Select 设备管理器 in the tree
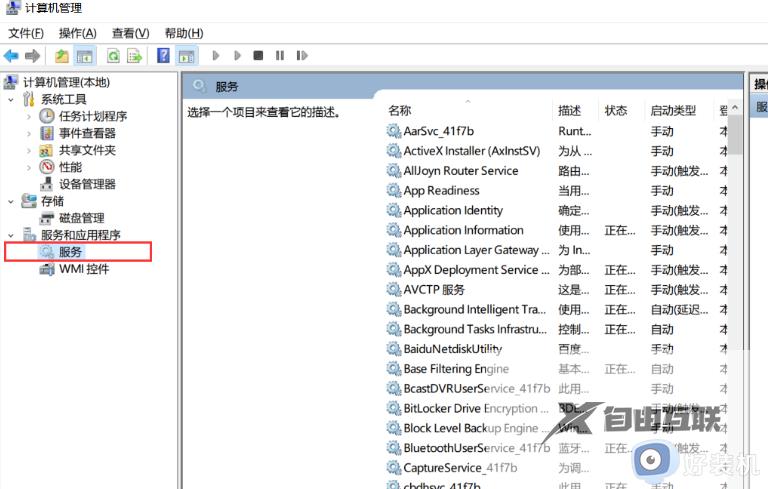Screen dimensions: 768x489 (x=87, y=184)
